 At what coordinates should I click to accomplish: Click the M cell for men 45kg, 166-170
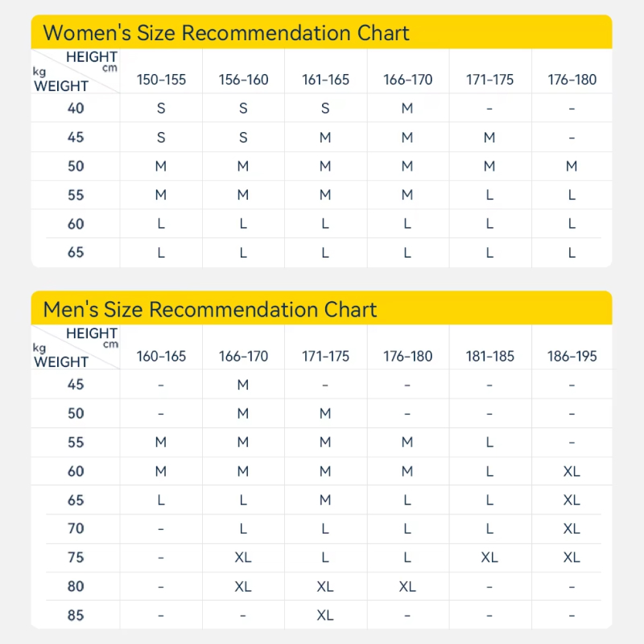point(243,385)
